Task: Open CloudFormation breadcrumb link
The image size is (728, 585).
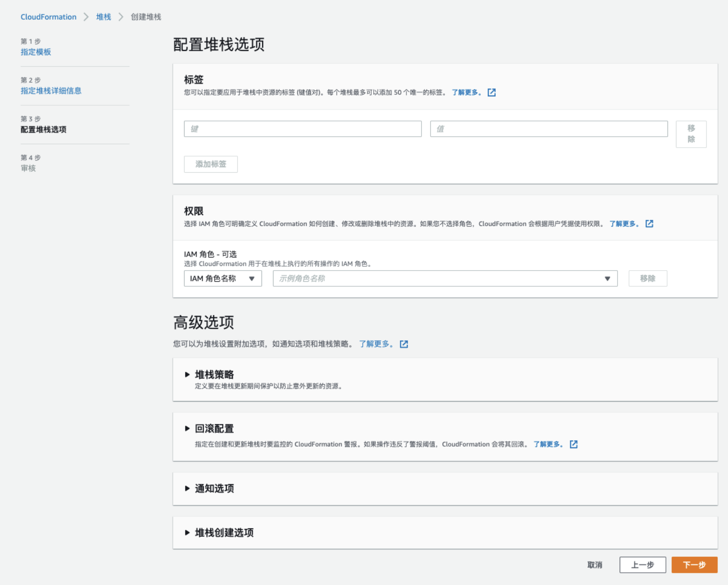Action: (x=49, y=17)
